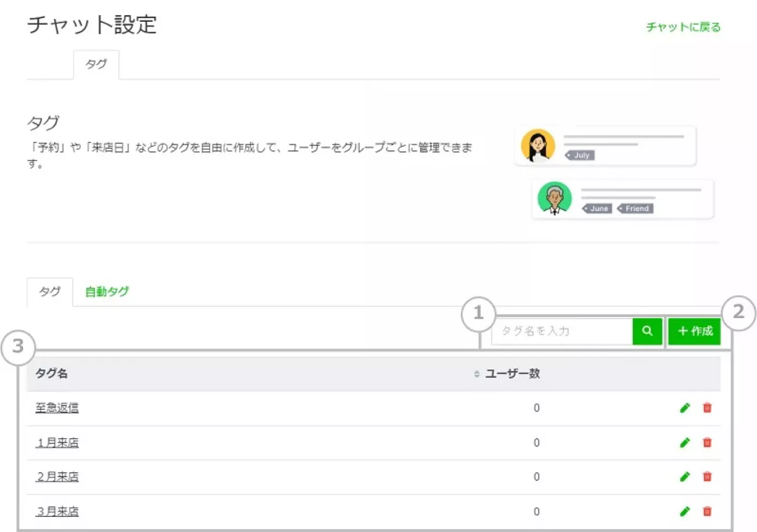Delete the 3月来店 tag using trash icon
The width and height of the screenshot is (757, 532).
(x=707, y=511)
